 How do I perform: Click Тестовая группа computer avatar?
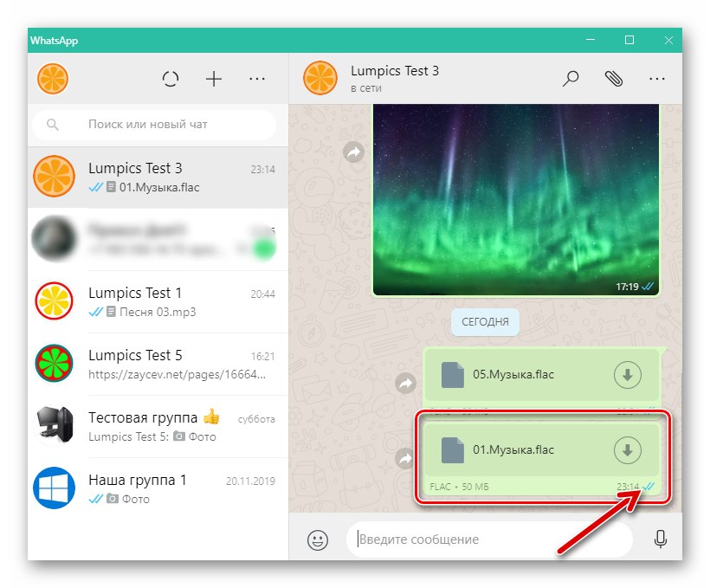click(x=55, y=425)
